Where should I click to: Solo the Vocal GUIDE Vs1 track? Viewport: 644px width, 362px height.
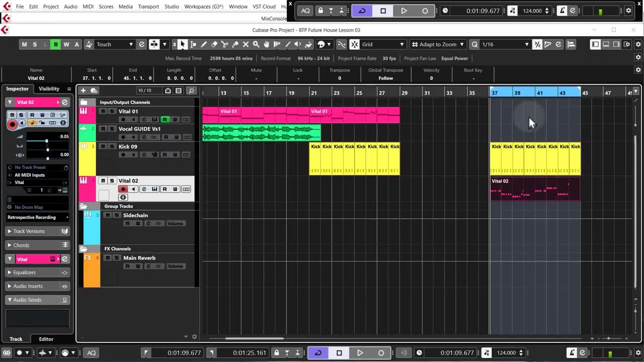point(112,129)
